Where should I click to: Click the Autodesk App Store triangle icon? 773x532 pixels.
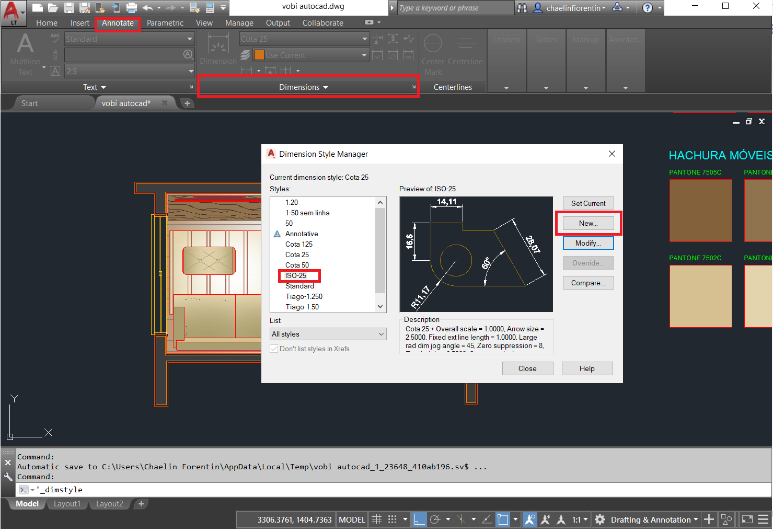pos(617,7)
